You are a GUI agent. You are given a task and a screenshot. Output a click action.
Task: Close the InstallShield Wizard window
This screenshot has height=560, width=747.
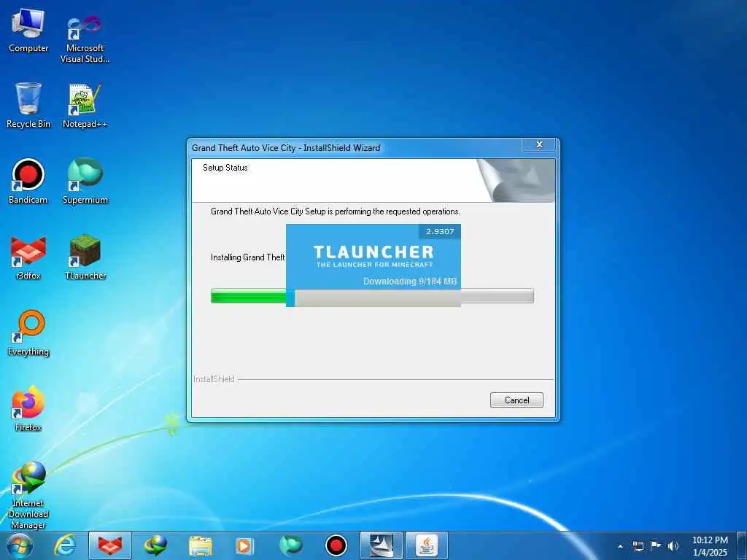(x=539, y=145)
